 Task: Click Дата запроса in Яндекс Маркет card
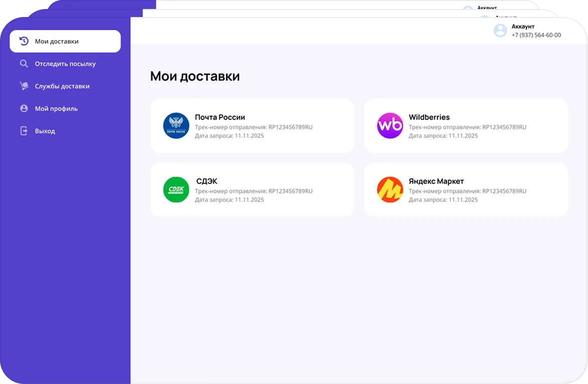click(x=443, y=200)
